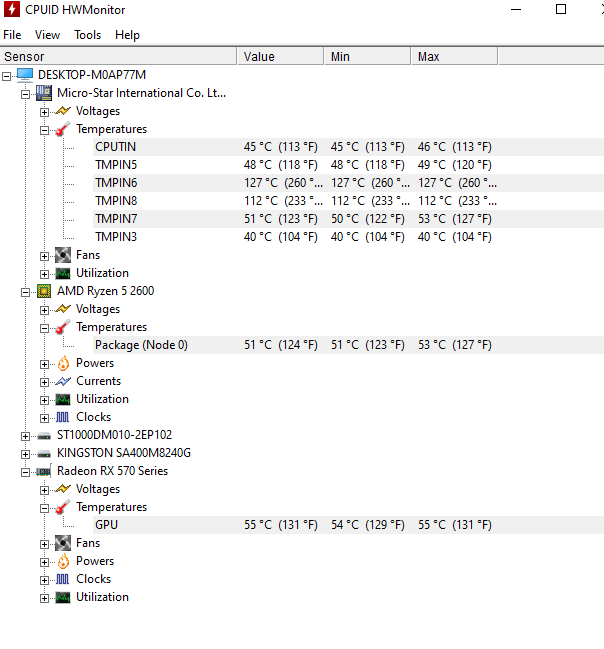Click the Radeon Voltages lightning icon
Screen dimensions: 604x649
(63, 489)
